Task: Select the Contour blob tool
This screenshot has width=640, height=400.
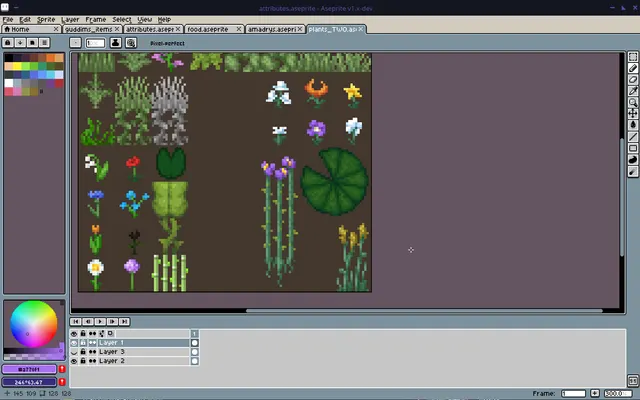Action: pos(633,160)
